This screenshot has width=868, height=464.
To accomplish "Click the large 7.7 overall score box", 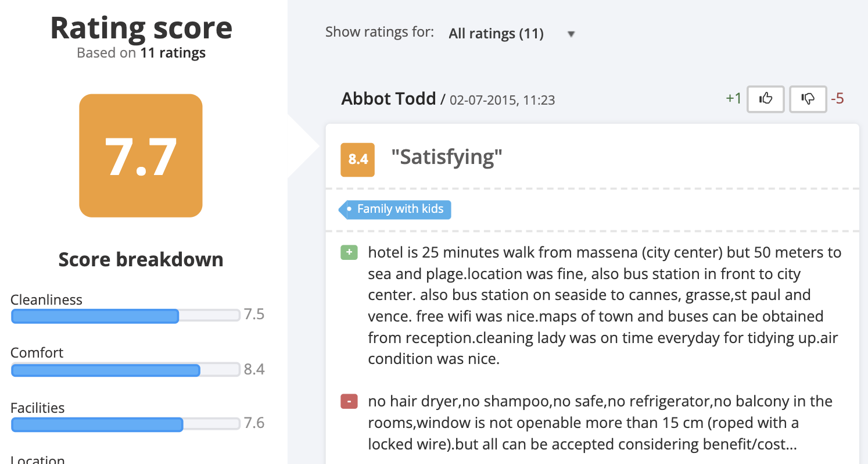I will (x=141, y=156).
